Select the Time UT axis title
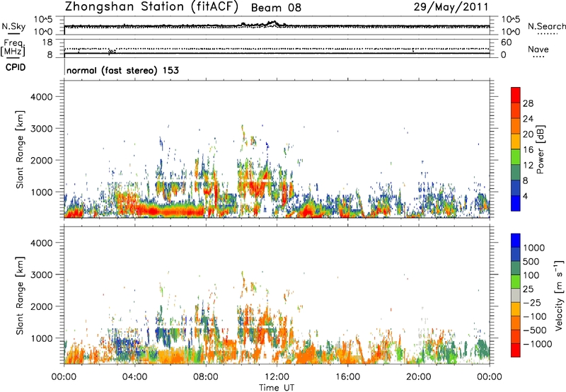The height and width of the screenshot is (392, 566). coord(277,388)
